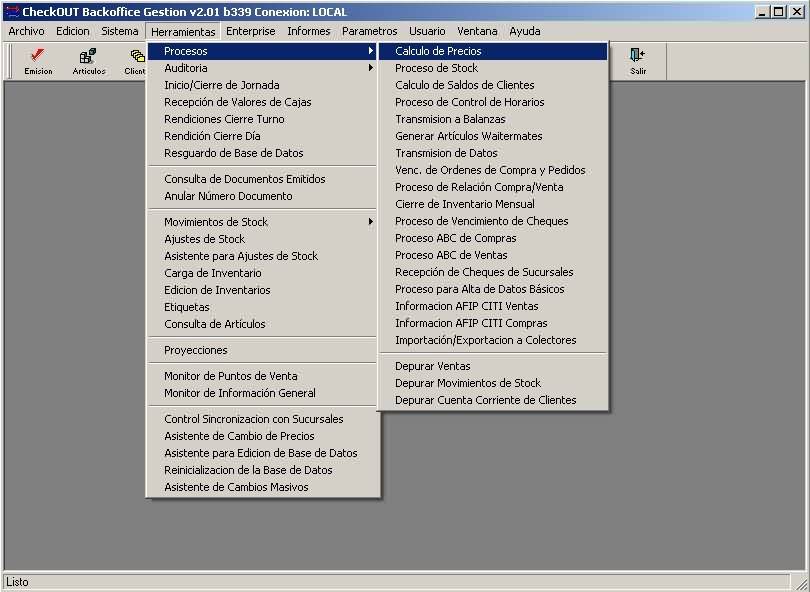Select Carga de Inventario
The height and width of the screenshot is (592, 810).
[262, 273]
